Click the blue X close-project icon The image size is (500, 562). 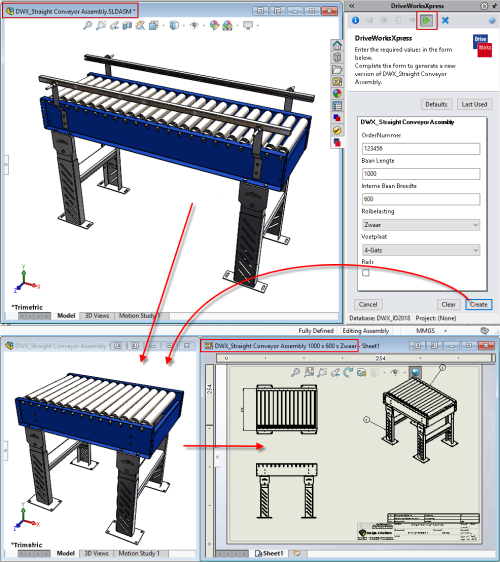(445, 20)
